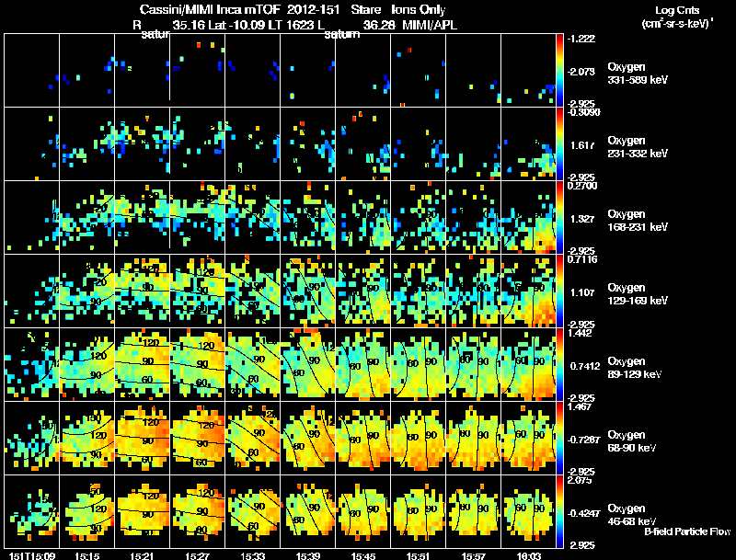Click the 151T15:09 time label
The height and width of the screenshot is (560, 736).
[x=32, y=555]
